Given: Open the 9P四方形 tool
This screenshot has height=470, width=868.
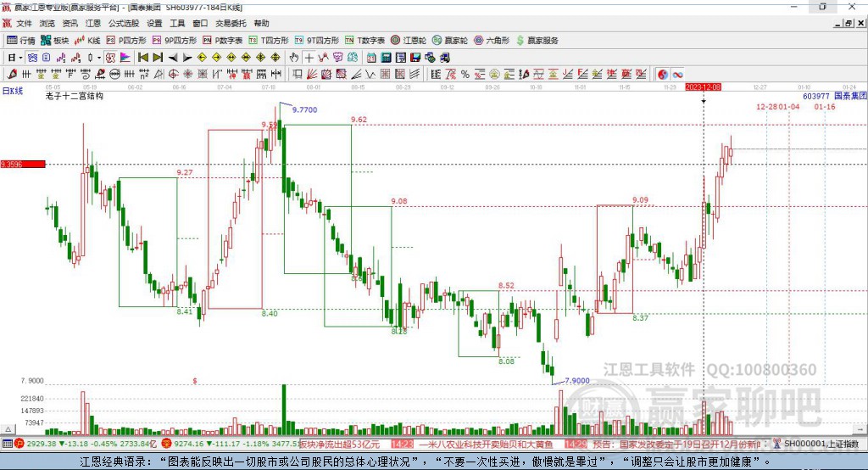Looking at the screenshot, I should 175,41.
